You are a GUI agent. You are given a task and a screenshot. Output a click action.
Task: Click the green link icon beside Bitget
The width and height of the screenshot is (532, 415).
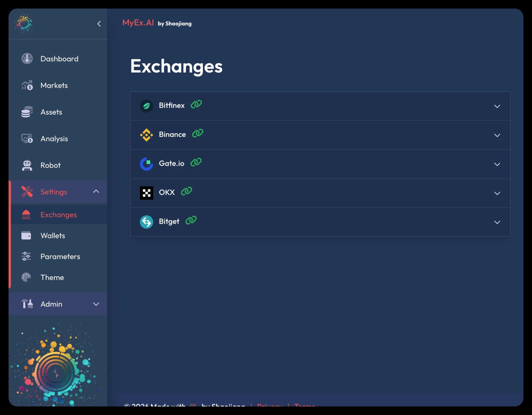(191, 220)
